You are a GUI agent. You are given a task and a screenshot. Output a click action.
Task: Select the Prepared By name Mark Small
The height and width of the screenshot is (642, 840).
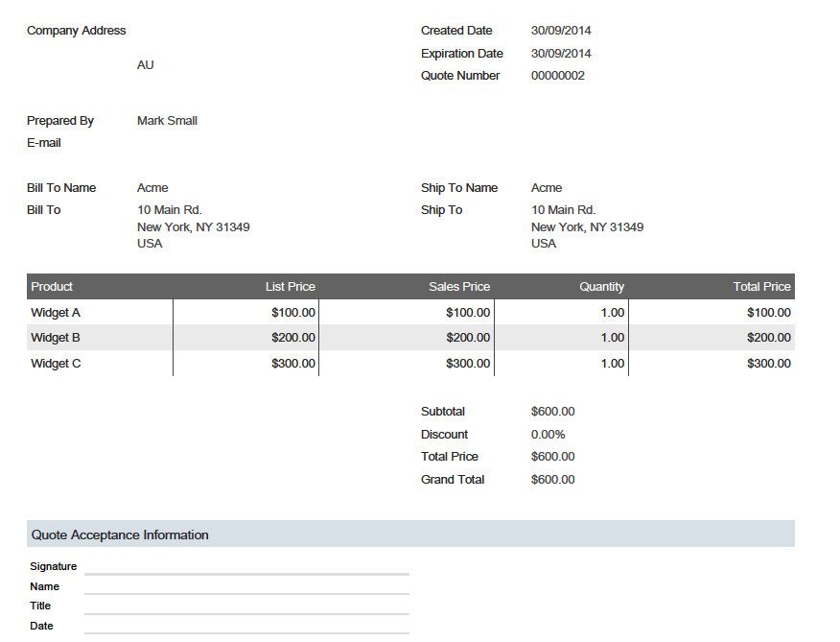pyautogui.click(x=167, y=120)
